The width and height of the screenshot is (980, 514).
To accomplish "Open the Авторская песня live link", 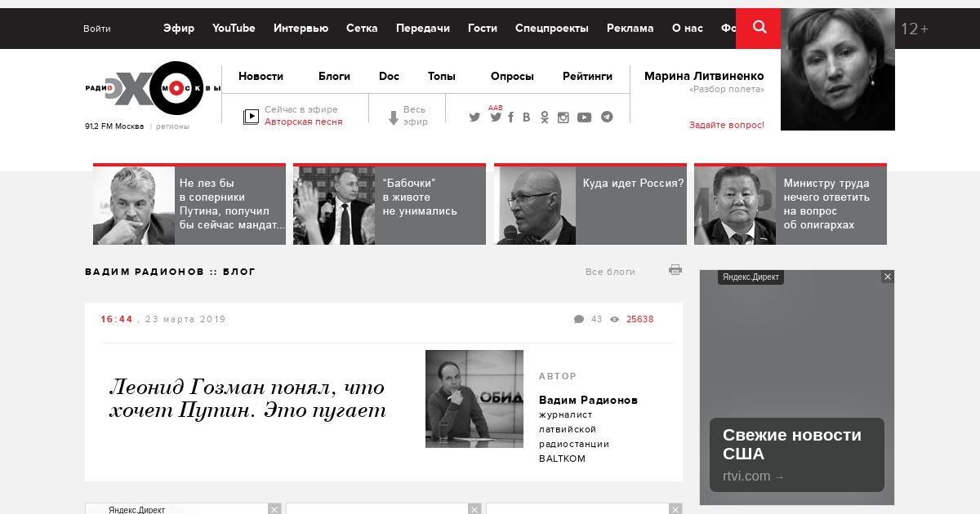I will tap(304, 122).
